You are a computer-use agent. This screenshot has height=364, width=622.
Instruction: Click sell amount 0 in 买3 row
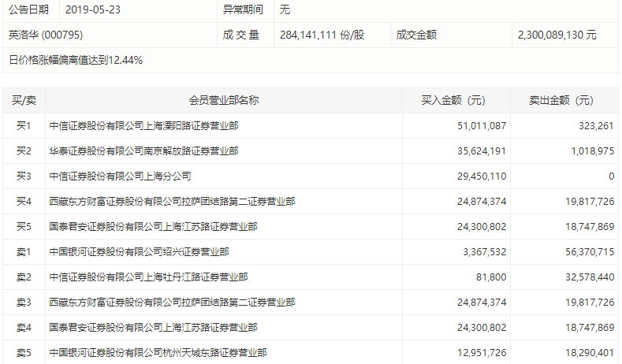tap(611, 176)
